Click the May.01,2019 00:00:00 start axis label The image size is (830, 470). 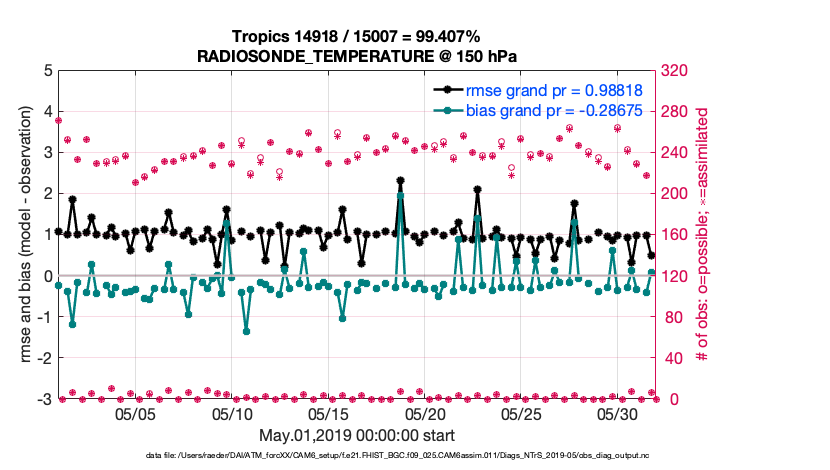click(358, 435)
